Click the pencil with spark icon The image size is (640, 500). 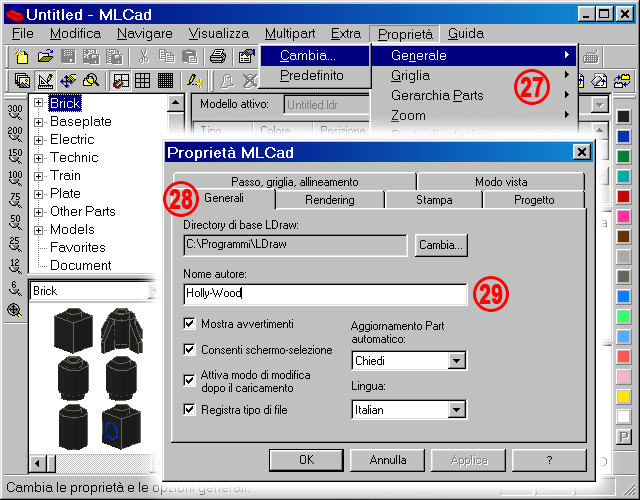195,80
